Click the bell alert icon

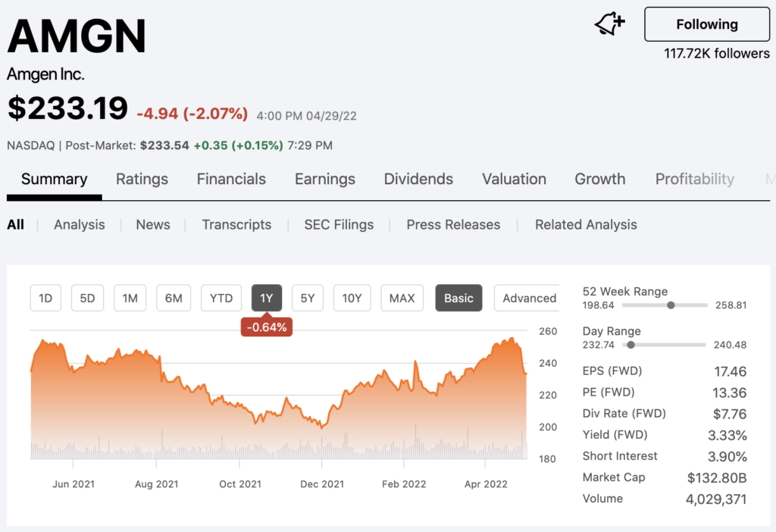click(610, 23)
